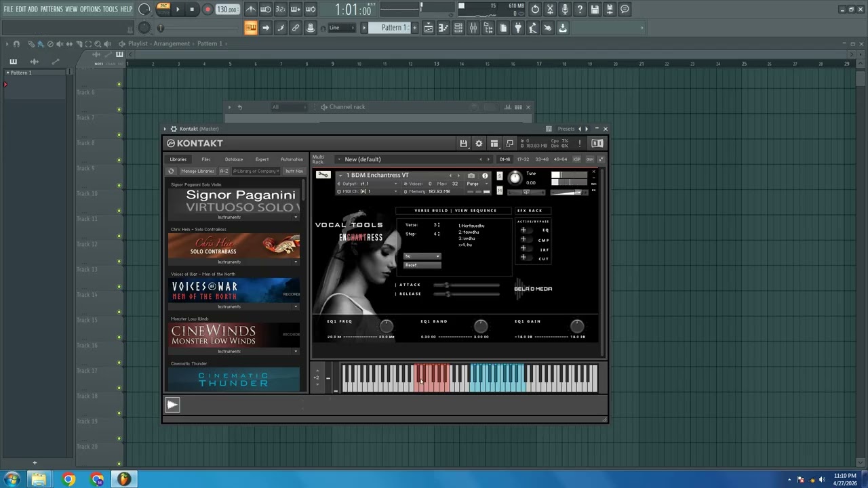Toggle PAT/SONG mode switch

coord(163,9)
